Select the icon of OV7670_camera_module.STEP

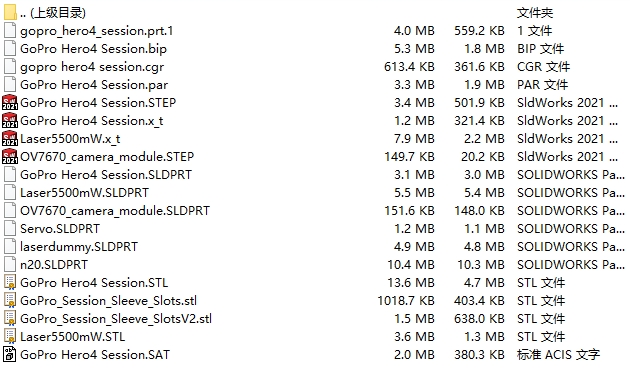[10, 156]
